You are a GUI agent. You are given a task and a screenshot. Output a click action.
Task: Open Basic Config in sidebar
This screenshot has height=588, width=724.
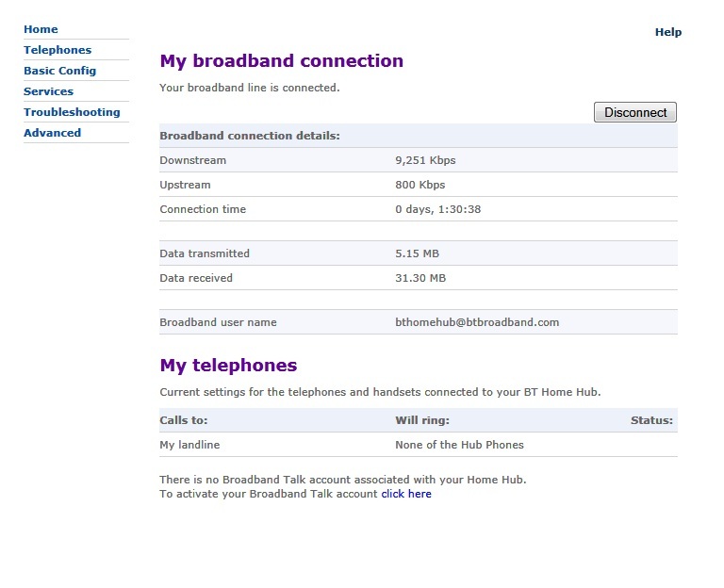tap(60, 71)
